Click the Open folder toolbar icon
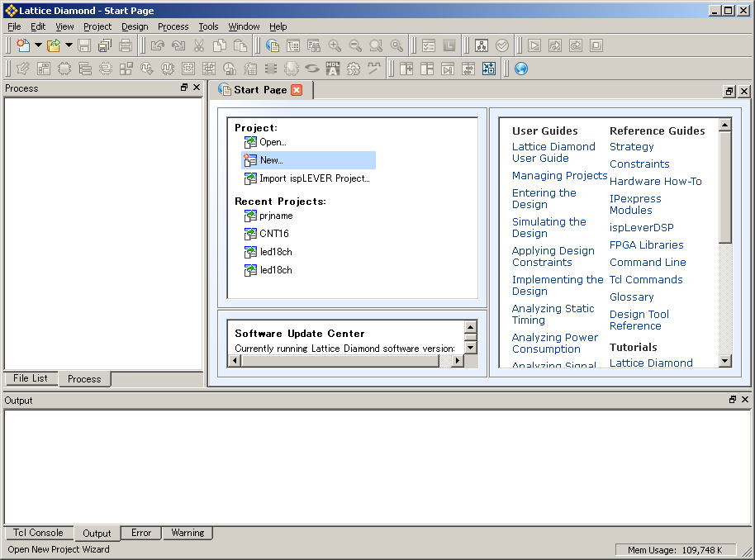This screenshot has height=560, width=755. (x=54, y=45)
